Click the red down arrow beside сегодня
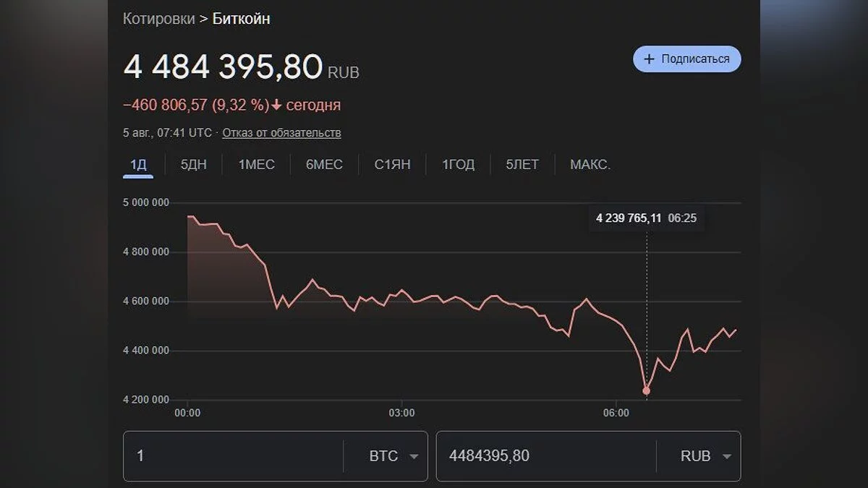Viewport: 868px width, 488px height. pyautogui.click(x=276, y=106)
